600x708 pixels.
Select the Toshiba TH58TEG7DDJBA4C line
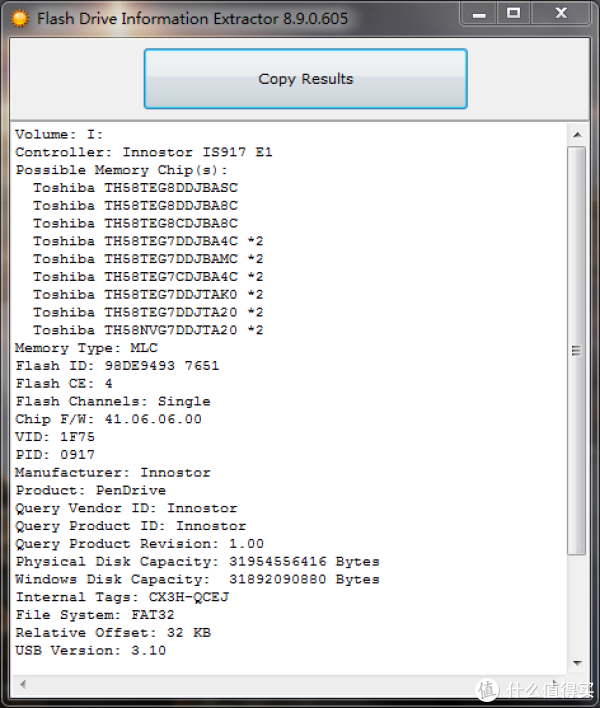(148, 241)
